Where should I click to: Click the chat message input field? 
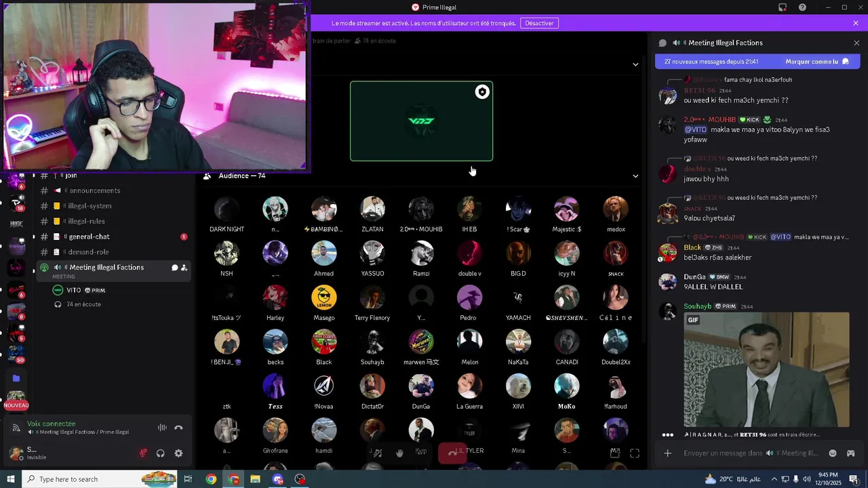coord(751,453)
